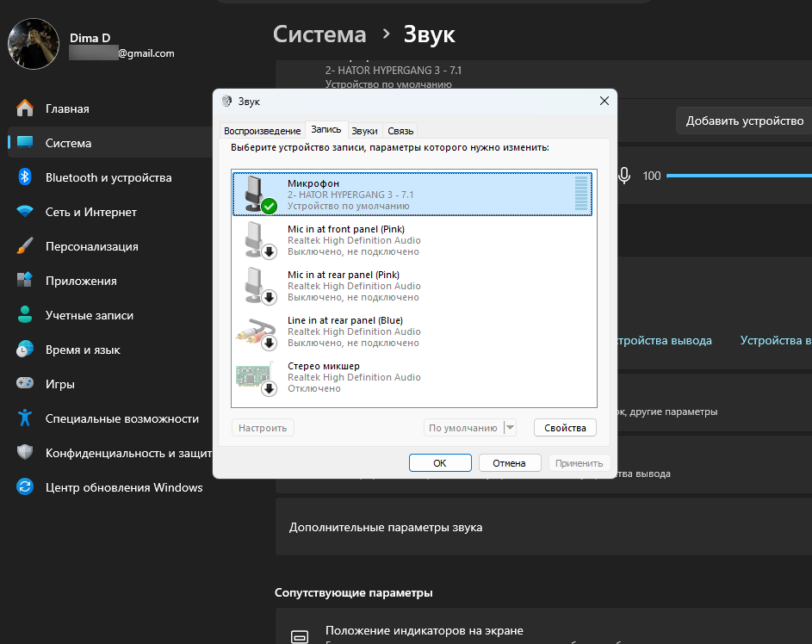
Task: Go to Главная in Settings sidebar
Action: 109,108
